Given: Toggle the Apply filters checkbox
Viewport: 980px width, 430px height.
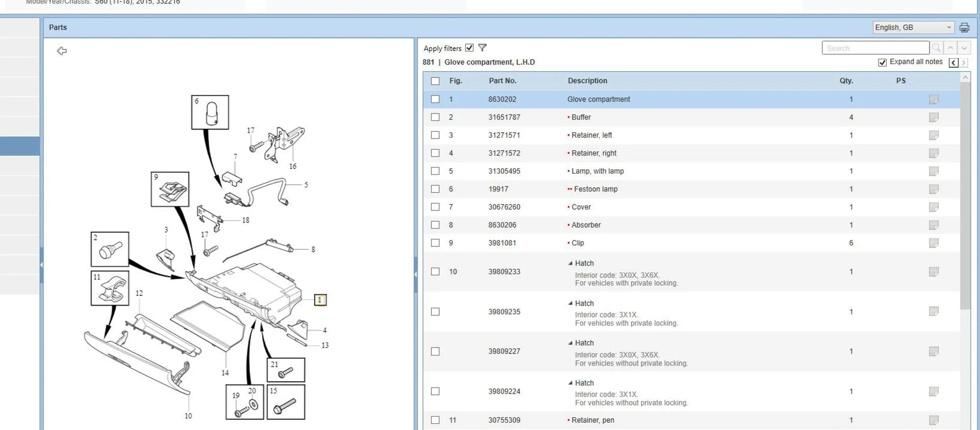Looking at the screenshot, I should pos(469,48).
